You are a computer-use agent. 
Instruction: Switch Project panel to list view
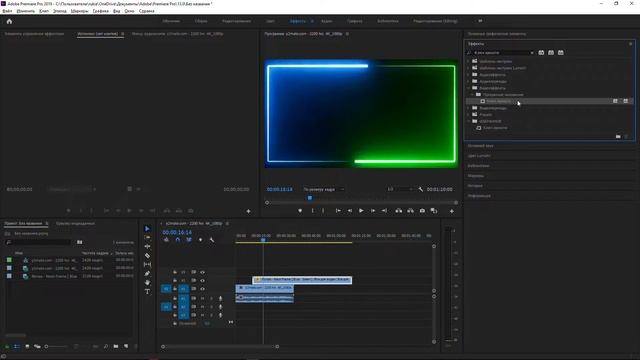coord(17,346)
